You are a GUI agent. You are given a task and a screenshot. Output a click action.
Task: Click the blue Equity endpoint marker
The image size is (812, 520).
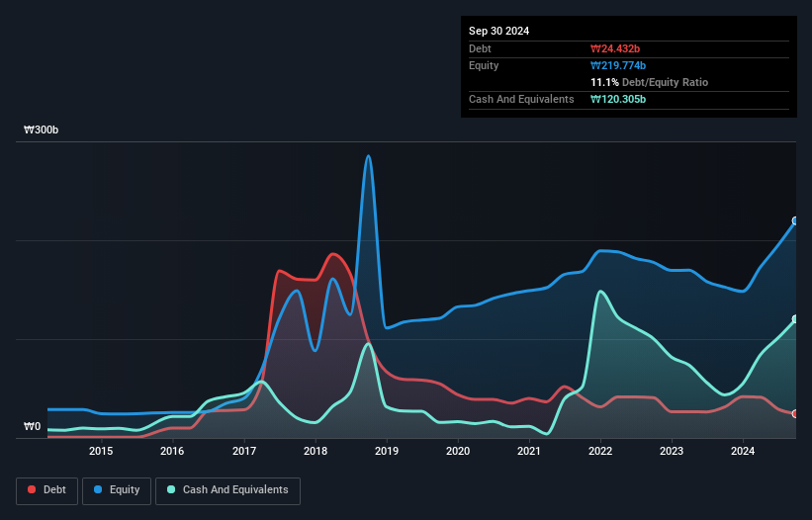796,220
